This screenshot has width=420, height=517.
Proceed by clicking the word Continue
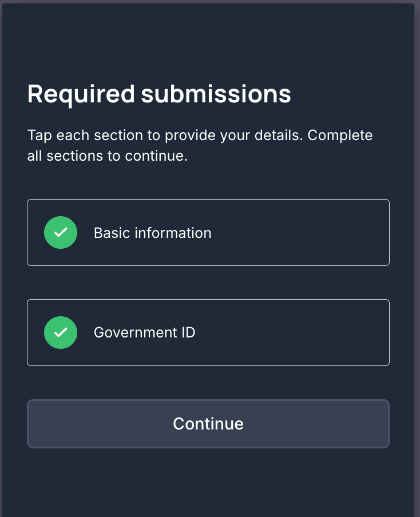[208, 424]
